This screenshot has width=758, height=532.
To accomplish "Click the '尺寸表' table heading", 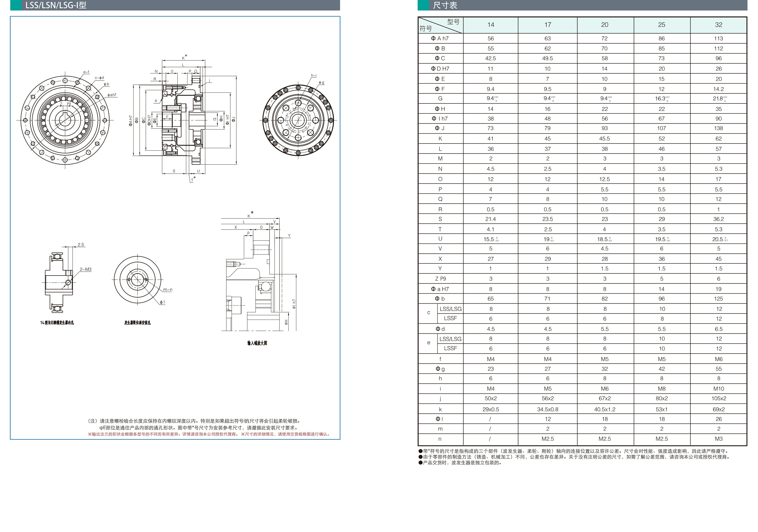I will [x=445, y=5].
